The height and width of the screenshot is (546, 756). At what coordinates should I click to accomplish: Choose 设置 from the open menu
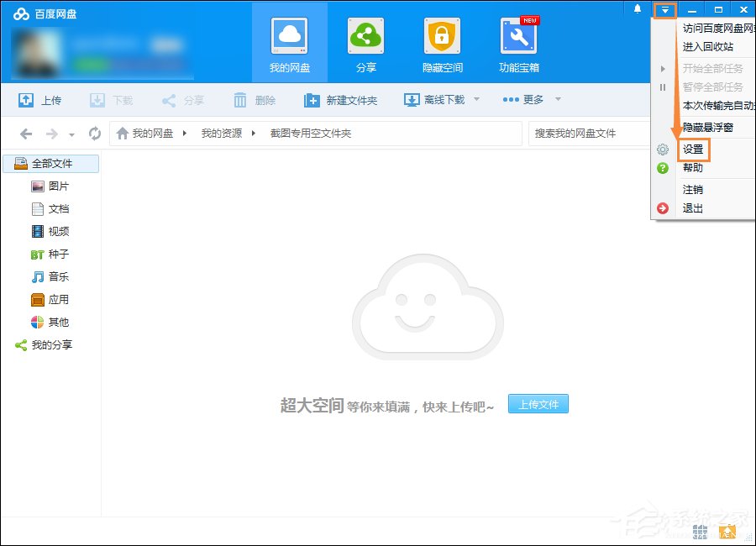click(692, 149)
